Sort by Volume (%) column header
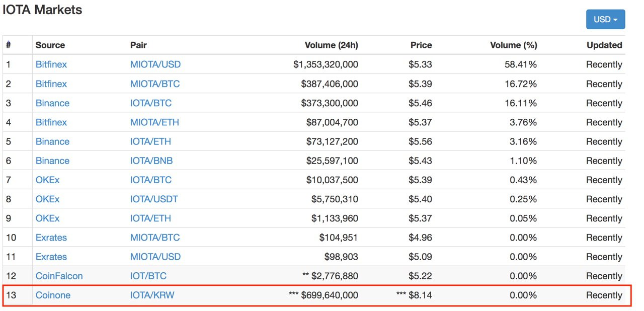644x311 pixels. [x=514, y=45]
